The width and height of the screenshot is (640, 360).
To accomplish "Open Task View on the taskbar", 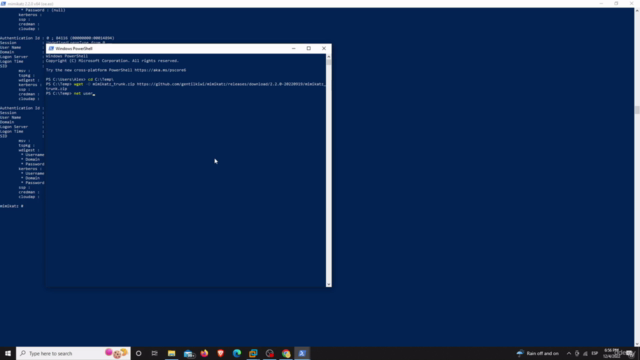I will click(x=155, y=353).
